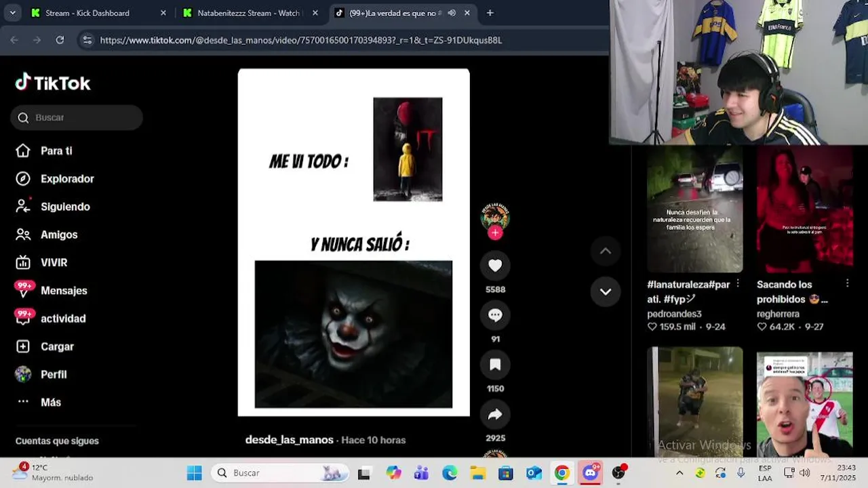The image size is (868, 488).
Task: Click the Cargar plus icon
Action: click(x=23, y=346)
